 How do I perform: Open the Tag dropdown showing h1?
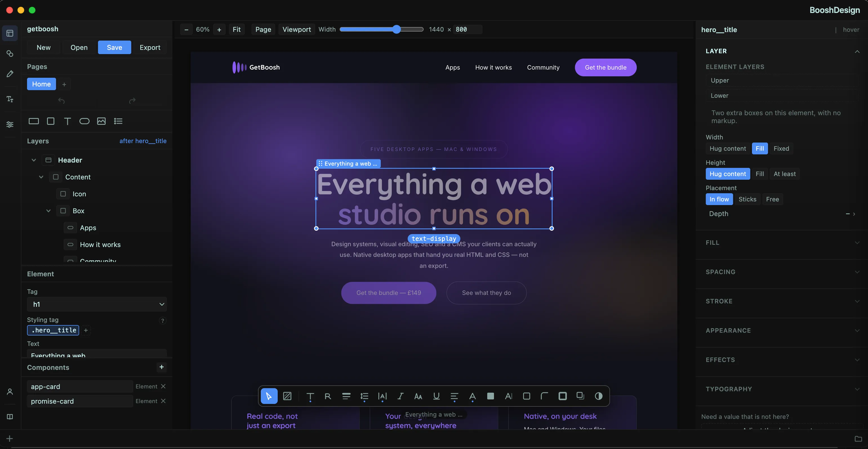(x=97, y=304)
